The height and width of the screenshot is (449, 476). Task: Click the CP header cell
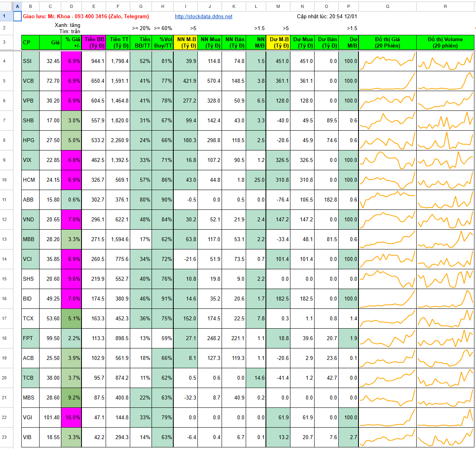point(30,42)
